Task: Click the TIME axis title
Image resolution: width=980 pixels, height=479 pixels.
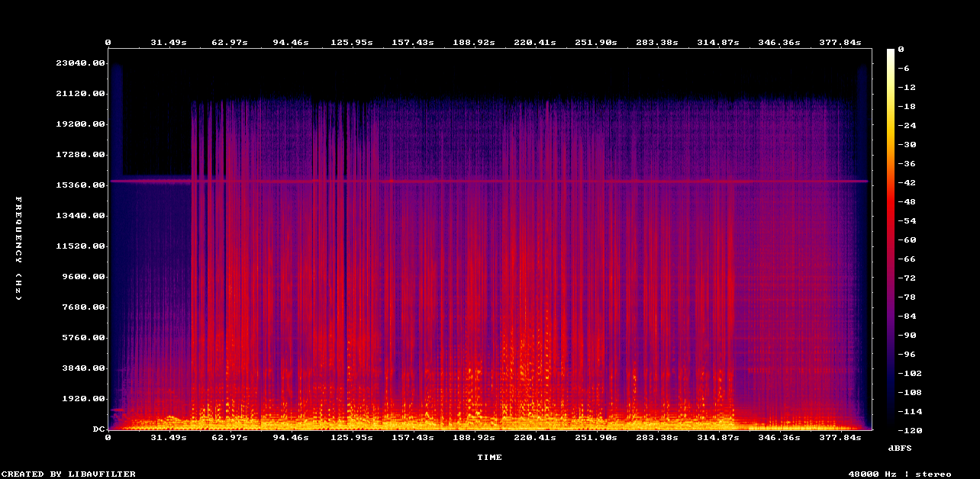Action: click(489, 458)
